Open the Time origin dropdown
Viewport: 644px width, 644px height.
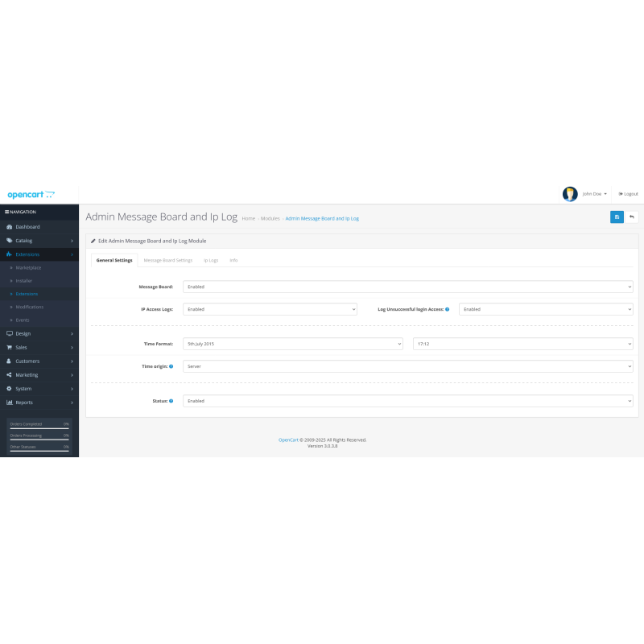click(408, 366)
